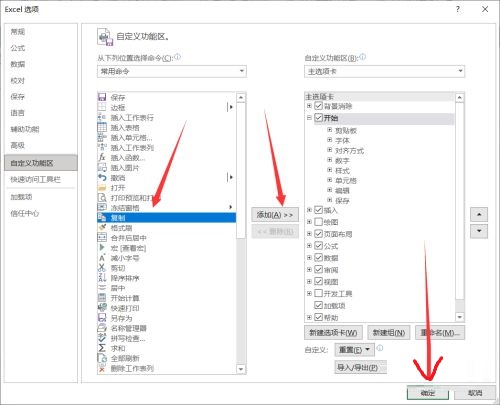Uncheck the 背景消除 tab checkbox

(x=318, y=106)
